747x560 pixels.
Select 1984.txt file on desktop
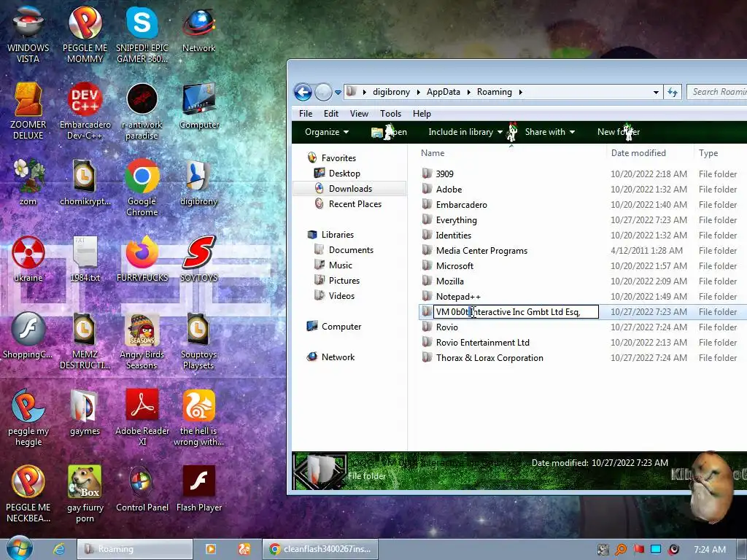click(x=85, y=259)
